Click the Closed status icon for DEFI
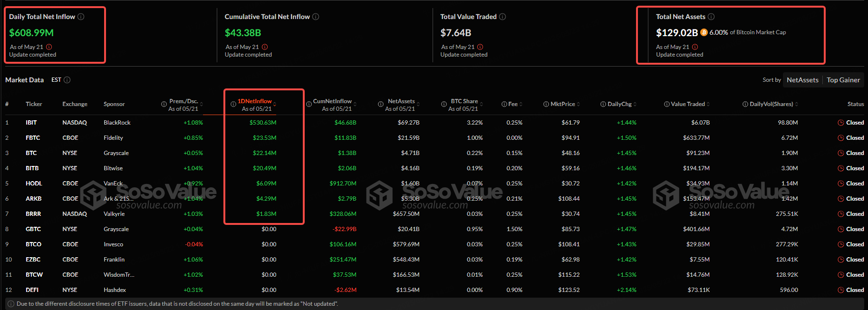Viewport: 868px width, 310px height. tap(841, 290)
